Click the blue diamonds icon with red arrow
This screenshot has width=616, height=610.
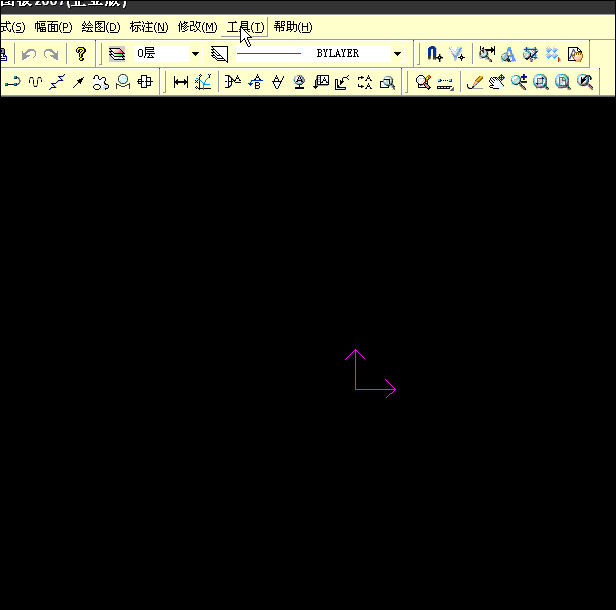(552, 54)
